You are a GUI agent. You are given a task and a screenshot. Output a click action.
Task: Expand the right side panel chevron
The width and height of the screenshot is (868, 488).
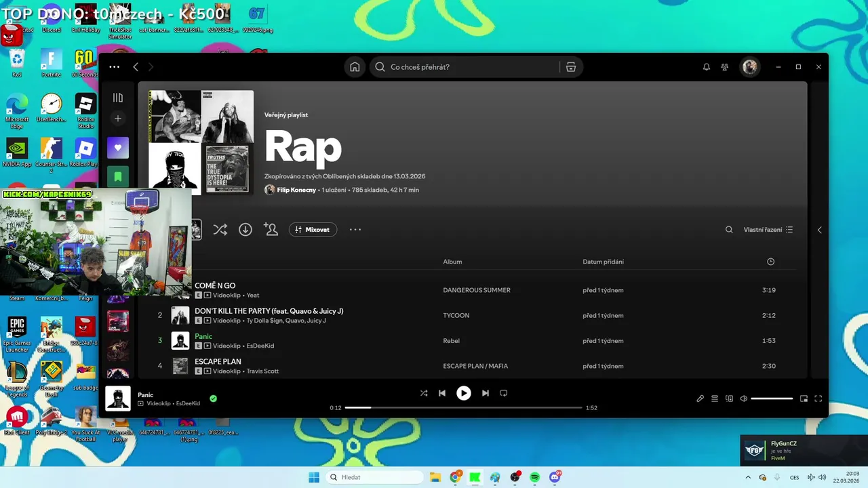[819, 230]
